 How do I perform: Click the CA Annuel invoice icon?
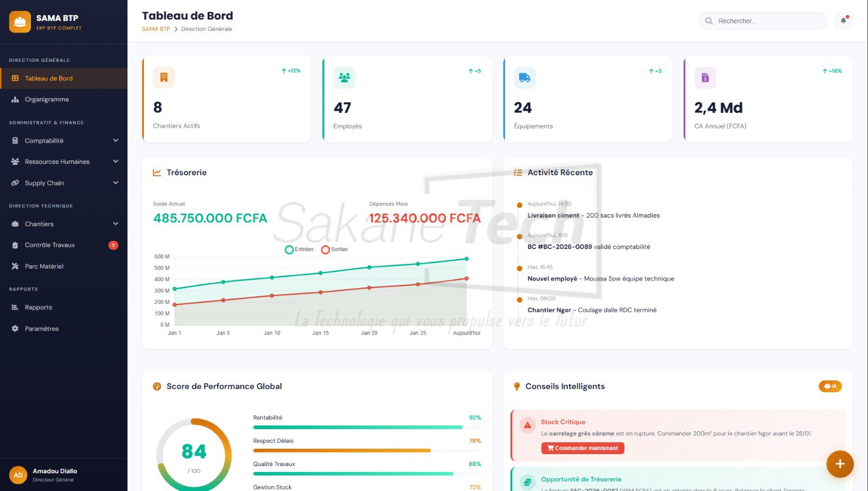pyautogui.click(x=705, y=78)
